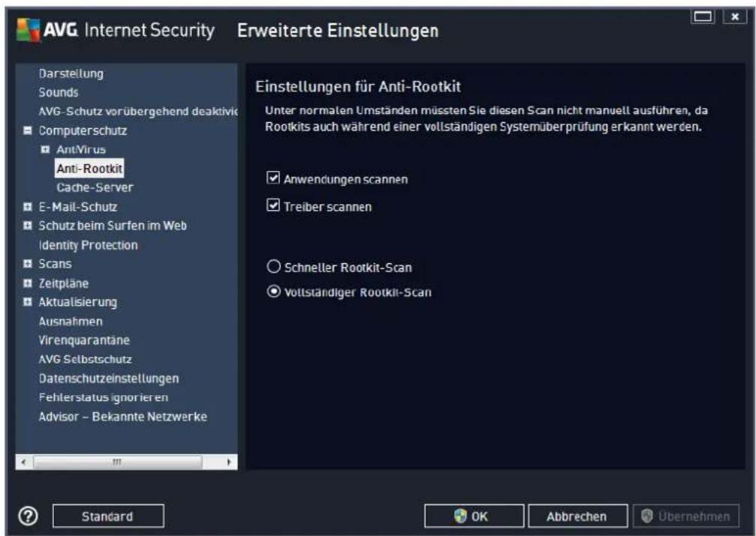The height and width of the screenshot is (536, 756).
Task: Expand the Aktualisierung tree node
Action: coord(28,301)
